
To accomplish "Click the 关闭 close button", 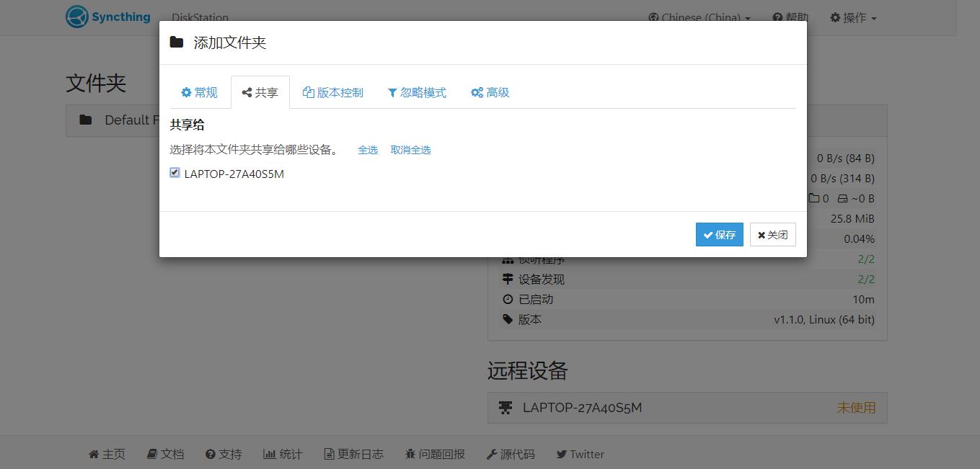I will (x=772, y=235).
